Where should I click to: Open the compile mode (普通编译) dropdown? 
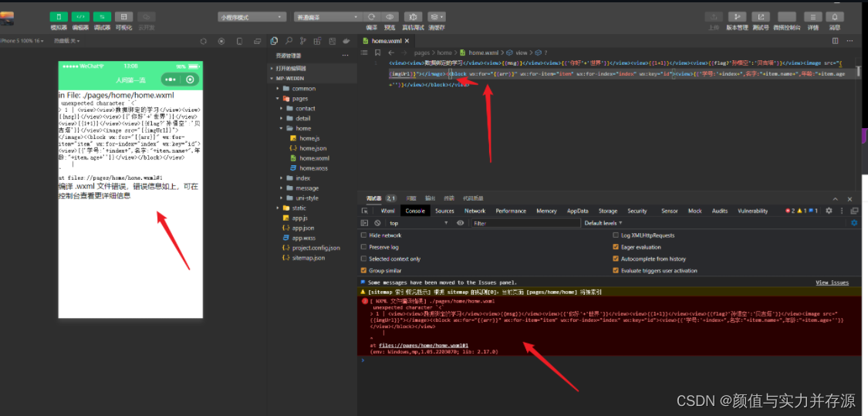coord(328,17)
